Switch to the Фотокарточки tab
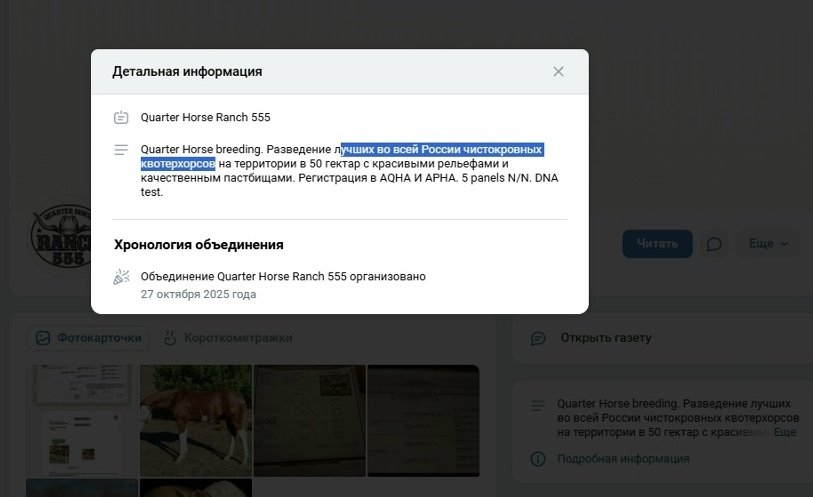Image resolution: width=813 pixels, height=497 pixels. coord(88,338)
